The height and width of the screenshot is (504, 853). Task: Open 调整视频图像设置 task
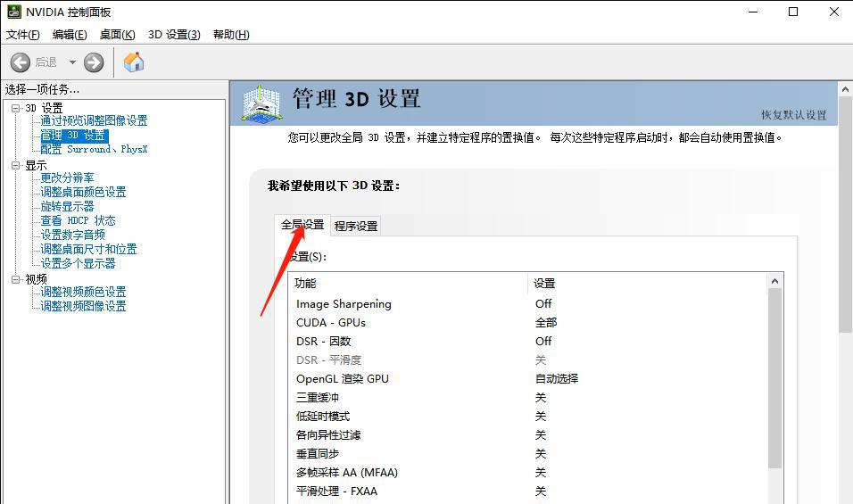83,306
